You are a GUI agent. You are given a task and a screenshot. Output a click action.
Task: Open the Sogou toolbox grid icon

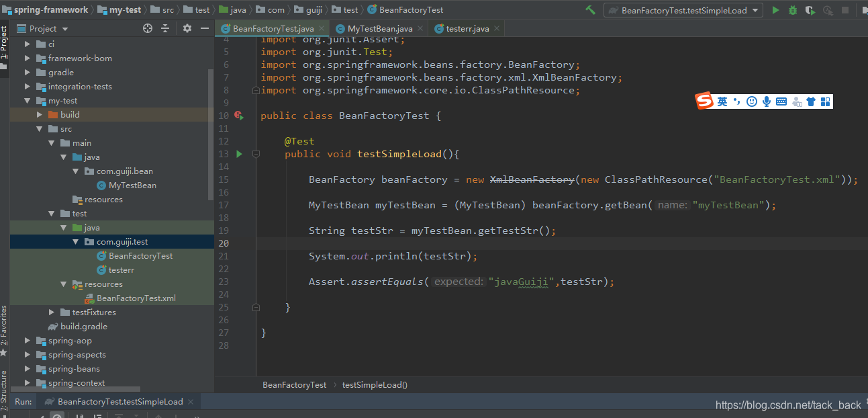826,101
